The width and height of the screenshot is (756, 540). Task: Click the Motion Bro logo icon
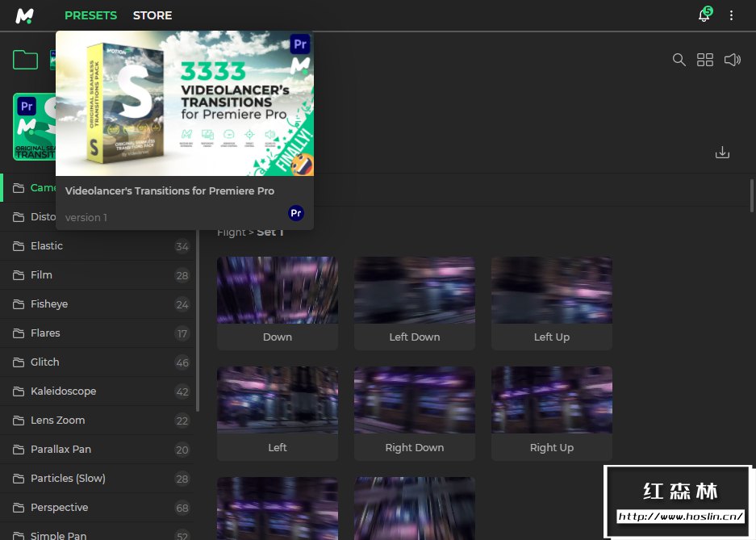pyautogui.click(x=24, y=15)
